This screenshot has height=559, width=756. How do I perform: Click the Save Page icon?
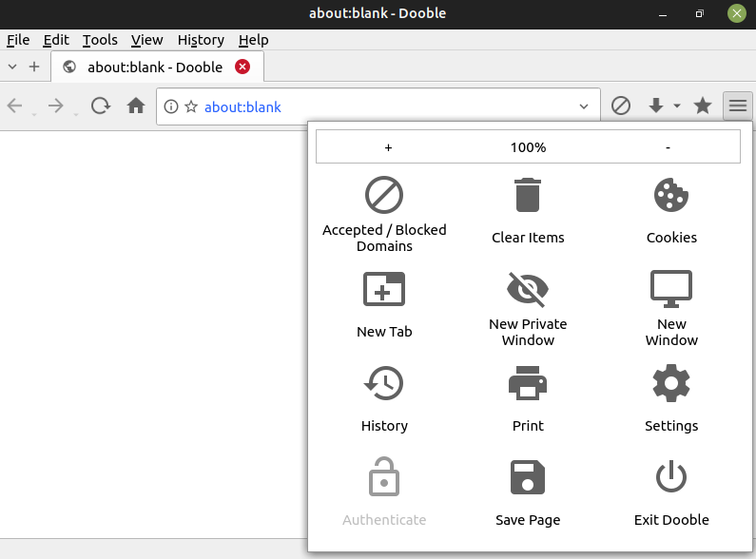[x=528, y=477]
